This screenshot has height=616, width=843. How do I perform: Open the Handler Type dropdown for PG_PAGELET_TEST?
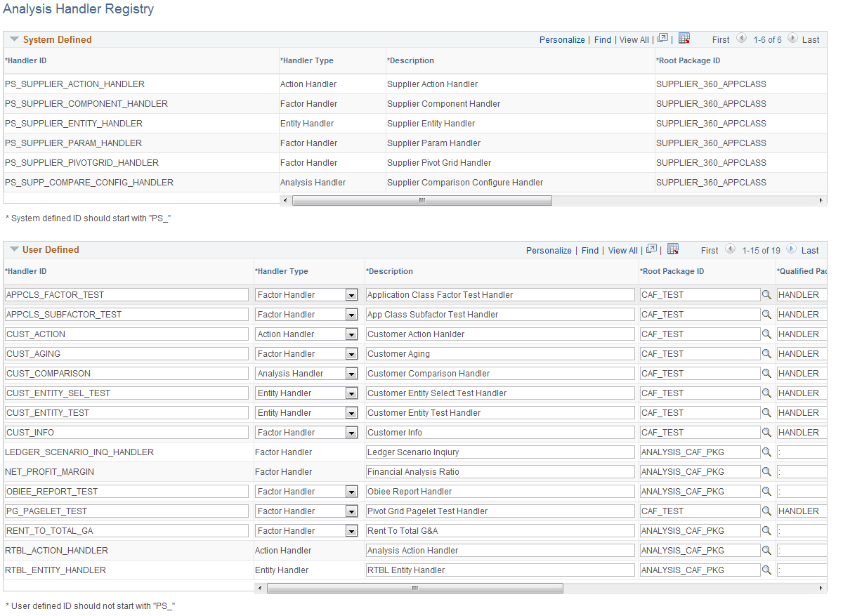pyautogui.click(x=351, y=511)
